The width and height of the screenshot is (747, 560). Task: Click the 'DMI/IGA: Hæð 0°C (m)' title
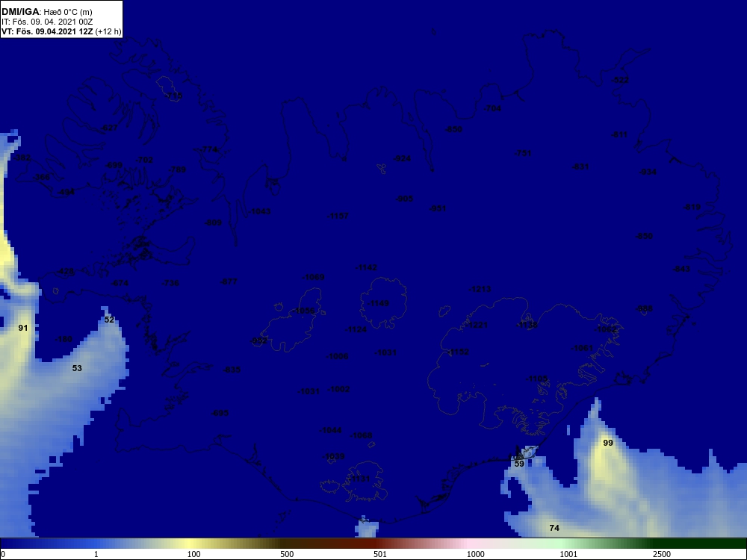(46, 12)
